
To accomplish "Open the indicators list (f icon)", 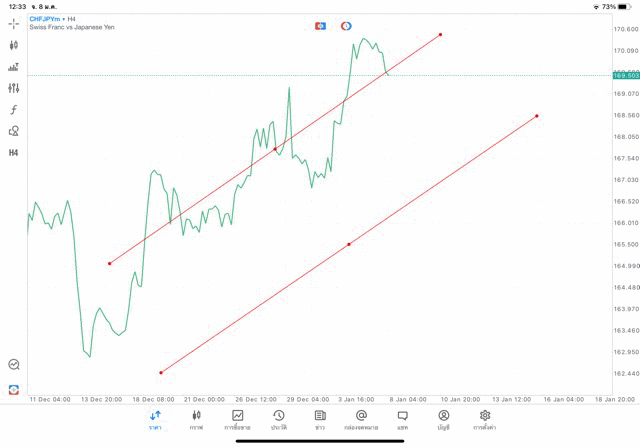I will (14, 109).
